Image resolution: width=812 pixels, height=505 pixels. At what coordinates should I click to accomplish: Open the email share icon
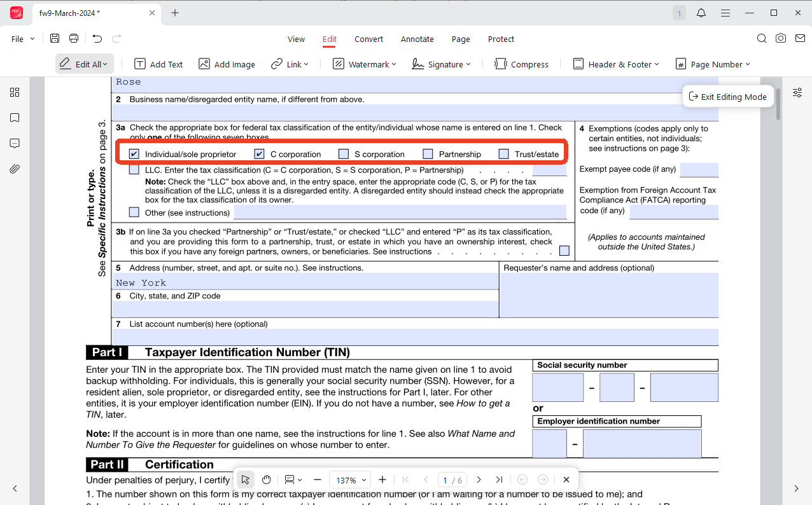click(800, 39)
